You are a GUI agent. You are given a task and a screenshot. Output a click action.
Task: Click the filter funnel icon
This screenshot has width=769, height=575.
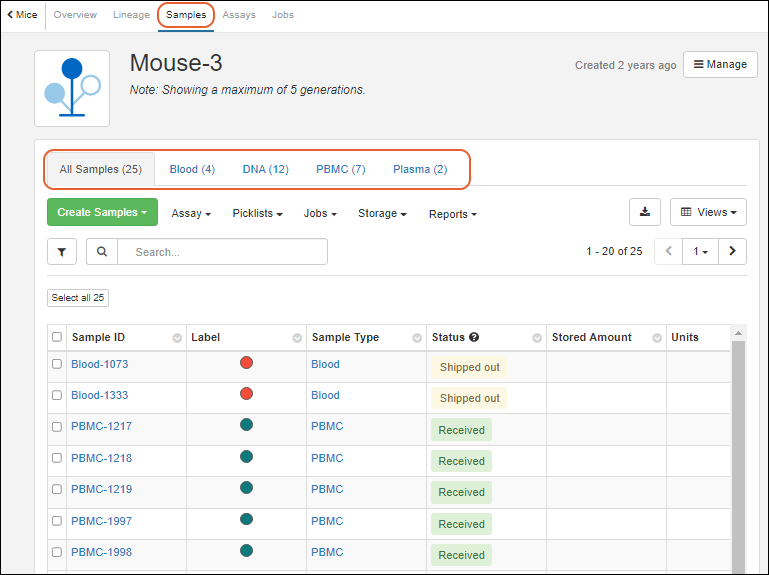coord(62,252)
